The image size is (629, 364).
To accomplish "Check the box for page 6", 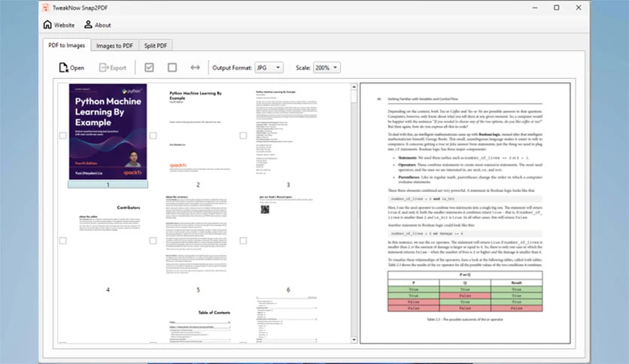I will [243, 241].
